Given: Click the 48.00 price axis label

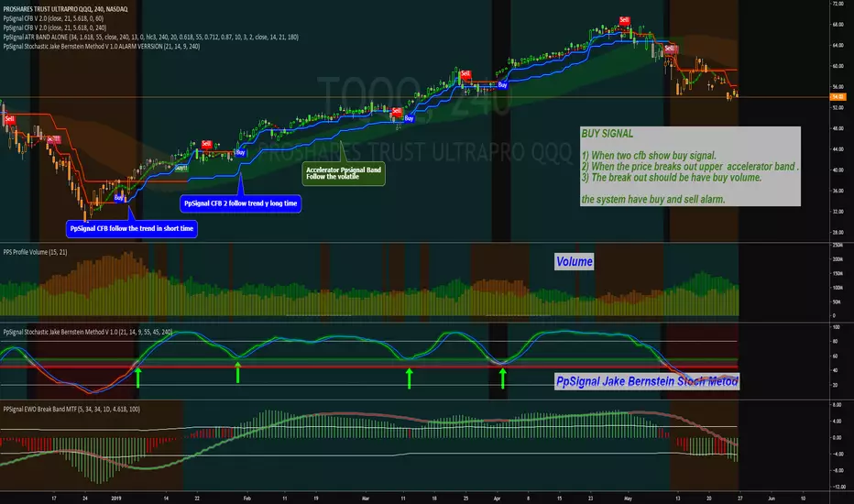Looking at the screenshot, I should (838, 128).
